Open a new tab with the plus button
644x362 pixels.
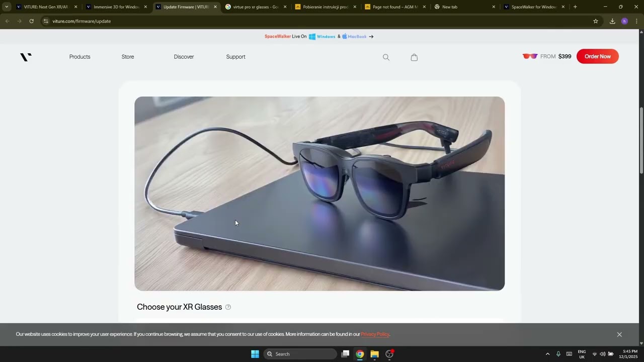[x=575, y=7]
